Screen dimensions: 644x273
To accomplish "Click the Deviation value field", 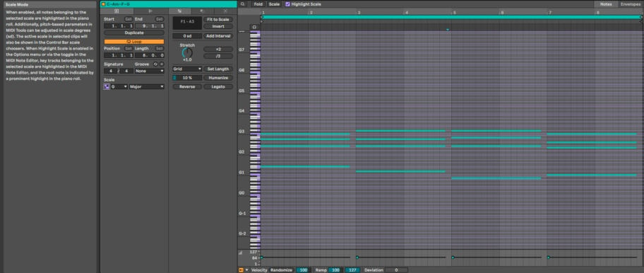I will point(396,270).
